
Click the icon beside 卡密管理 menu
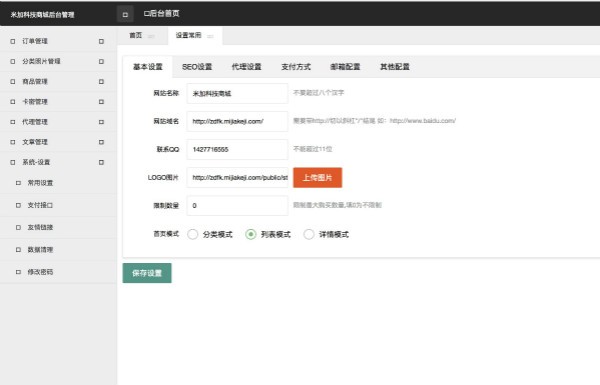(13, 102)
